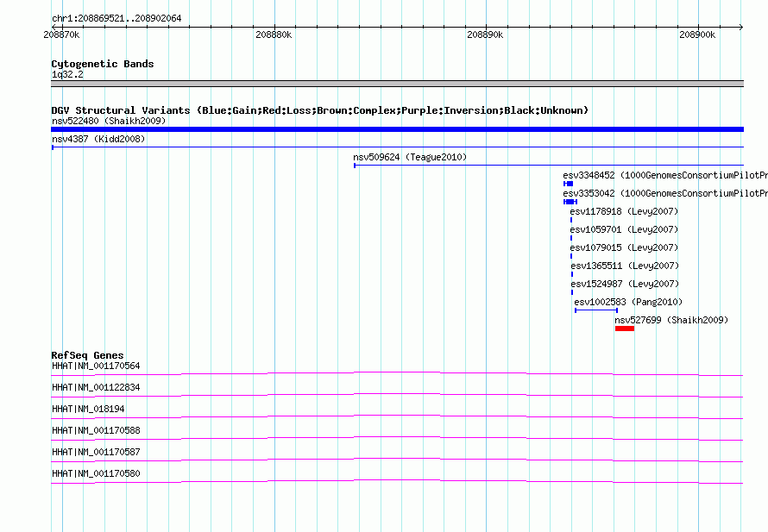Click the 208900k ruler tick label
The image size is (768, 532).
(x=697, y=34)
